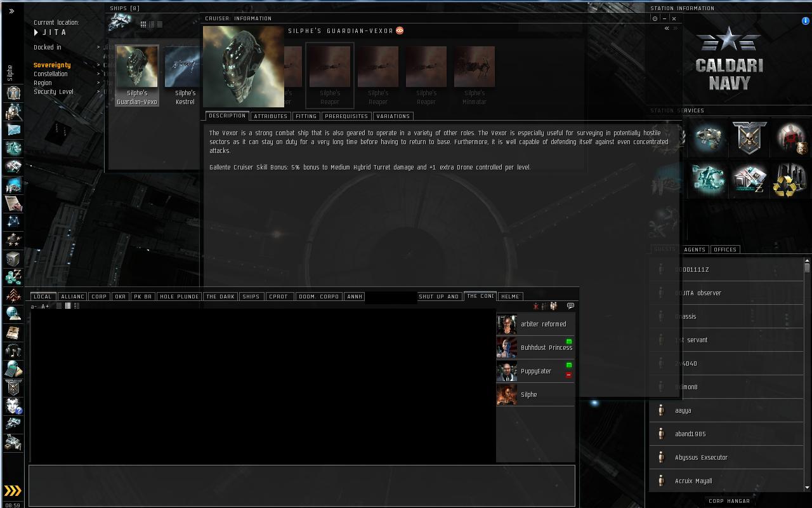Image resolution: width=812 pixels, height=508 pixels.
Task: Open the skull shield icon in the sidebar
Action: [x=13, y=387]
